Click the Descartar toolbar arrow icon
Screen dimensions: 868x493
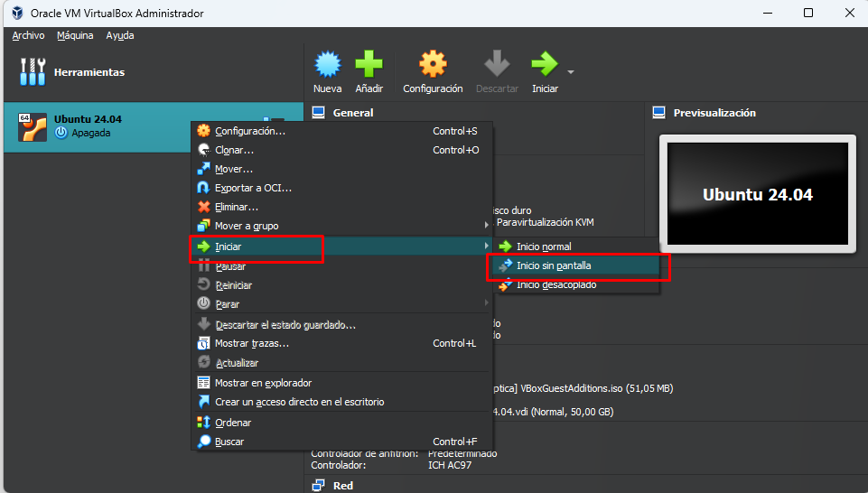click(497, 64)
